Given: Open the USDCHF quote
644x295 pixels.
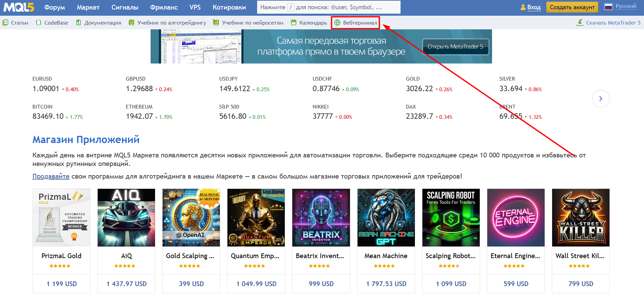Looking at the screenshot, I should point(336,84).
